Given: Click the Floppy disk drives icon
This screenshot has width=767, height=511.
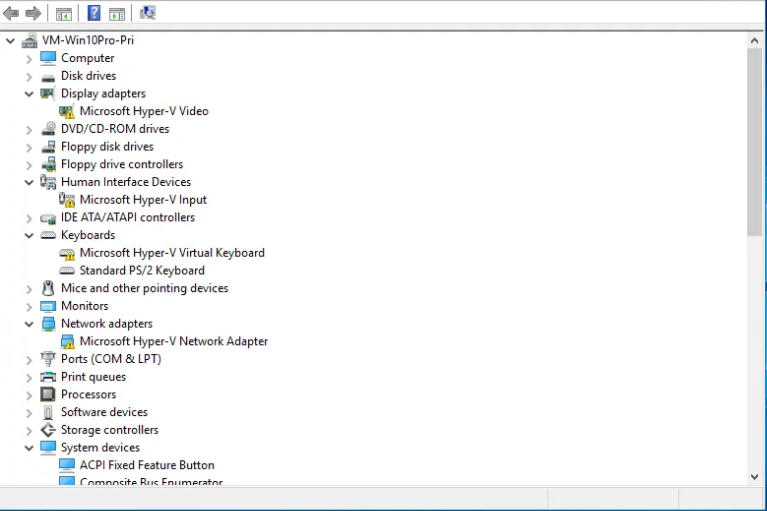Looking at the screenshot, I should click(x=48, y=146).
